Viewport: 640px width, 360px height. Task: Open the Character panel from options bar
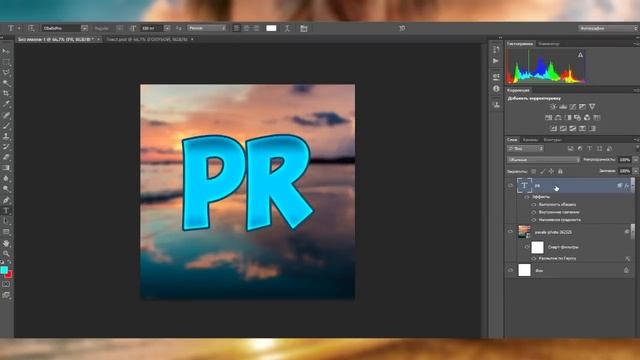point(304,28)
